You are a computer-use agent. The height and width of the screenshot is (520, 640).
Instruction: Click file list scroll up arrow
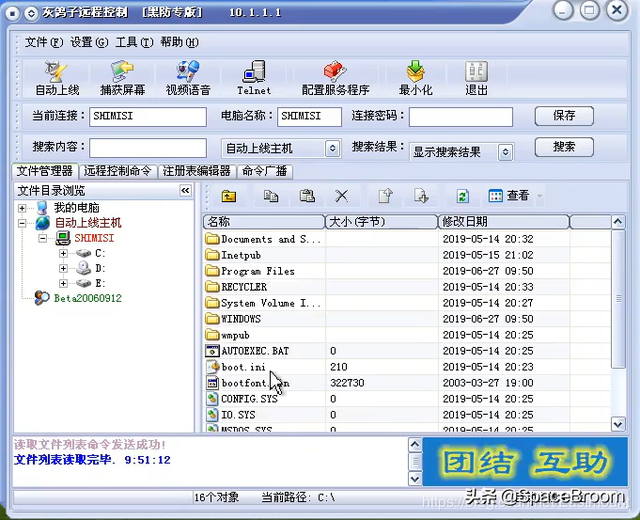(x=618, y=222)
